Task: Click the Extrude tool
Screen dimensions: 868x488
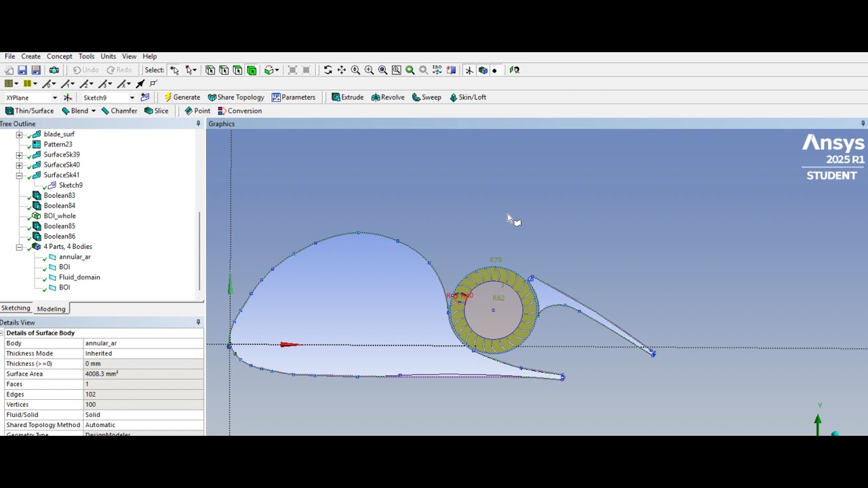Action: (348, 97)
